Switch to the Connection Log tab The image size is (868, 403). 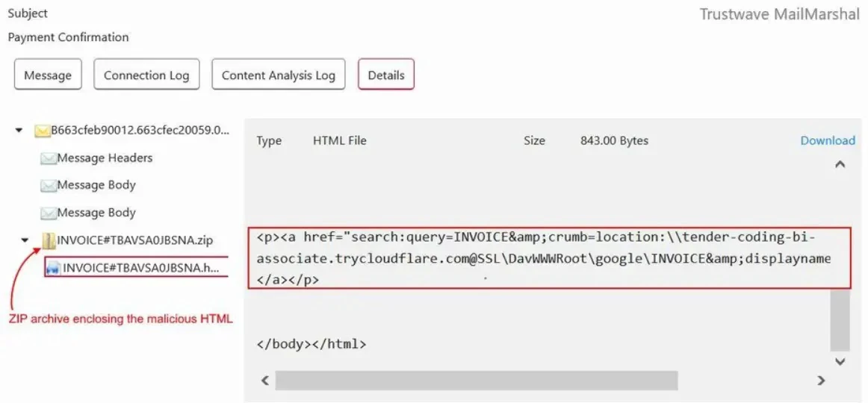146,75
